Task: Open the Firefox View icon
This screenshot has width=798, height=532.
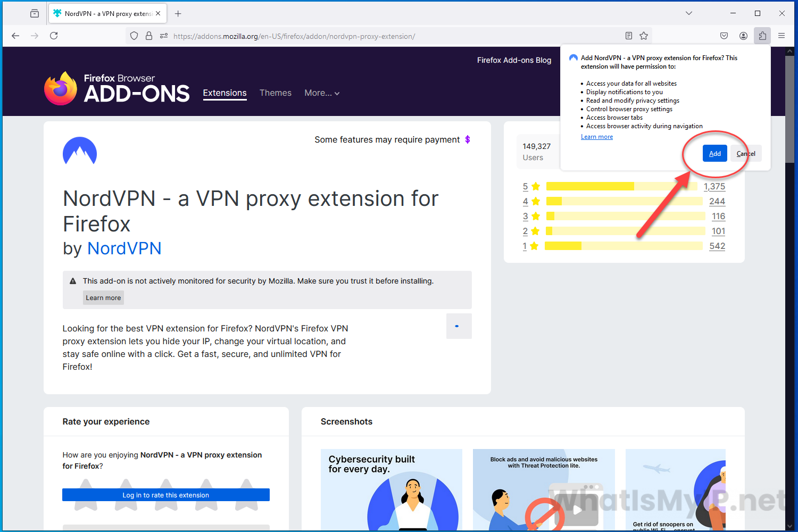Action: coord(35,13)
